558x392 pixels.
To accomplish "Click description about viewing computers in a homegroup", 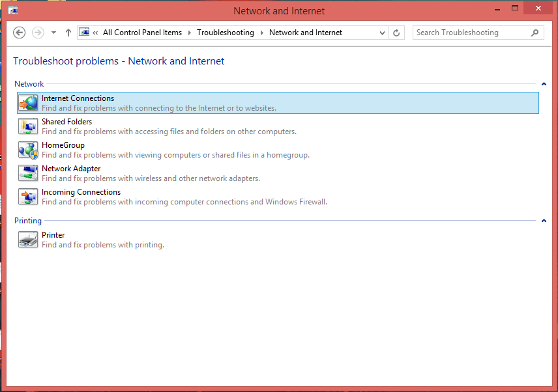I will [175, 155].
